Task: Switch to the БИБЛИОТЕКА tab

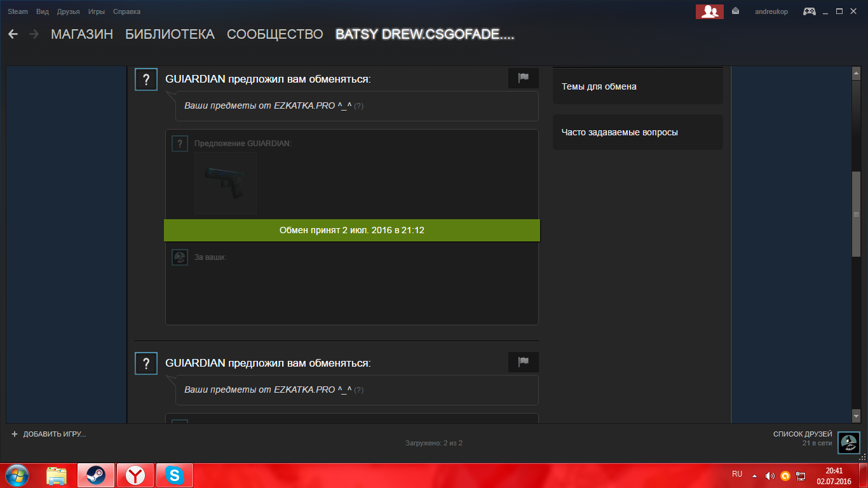Action: pos(170,34)
